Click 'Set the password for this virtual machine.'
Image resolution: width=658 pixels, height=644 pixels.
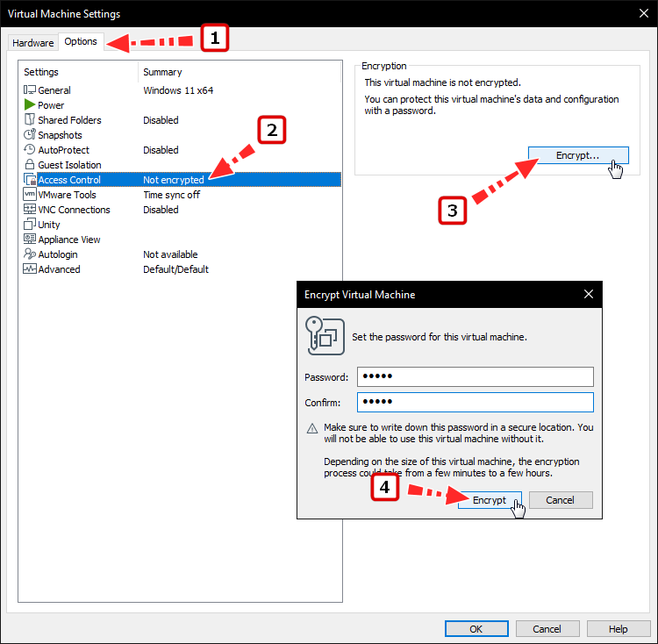pyautogui.click(x=440, y=337)
